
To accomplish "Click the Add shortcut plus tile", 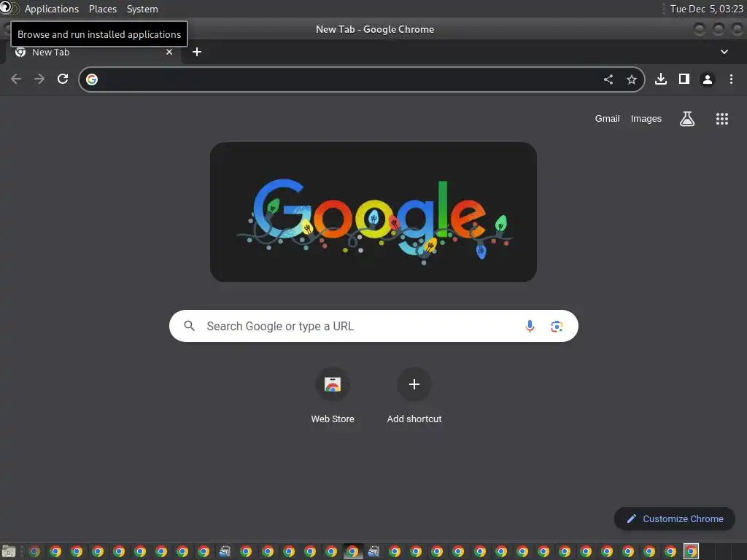I will click(414, 396).
